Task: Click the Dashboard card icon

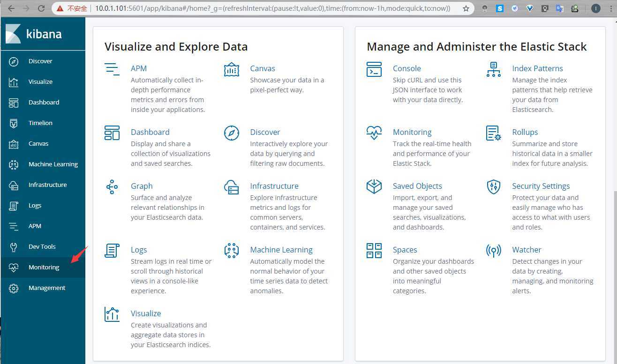Action: click(x=112, y=133)
